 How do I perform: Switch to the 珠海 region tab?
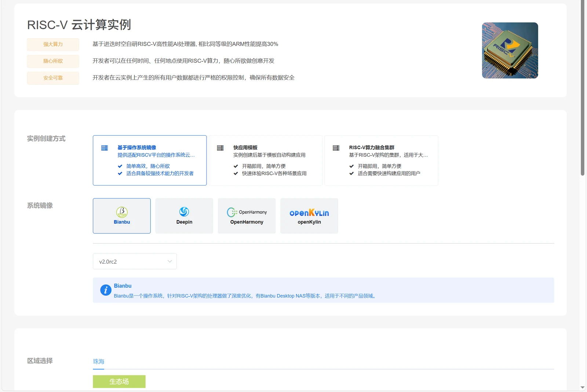pos(98,362)
